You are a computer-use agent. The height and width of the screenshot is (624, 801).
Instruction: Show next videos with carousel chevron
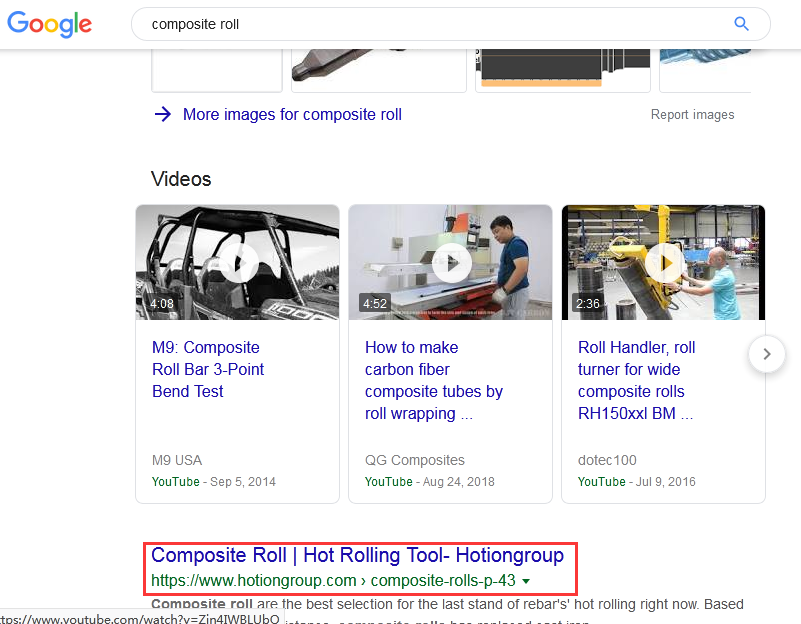point(767,354)
